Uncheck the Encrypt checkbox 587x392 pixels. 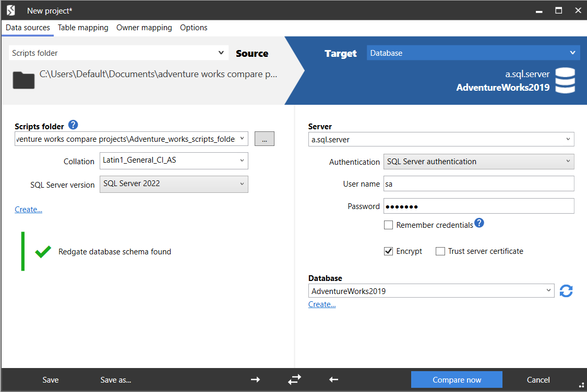tap(388, 251)
